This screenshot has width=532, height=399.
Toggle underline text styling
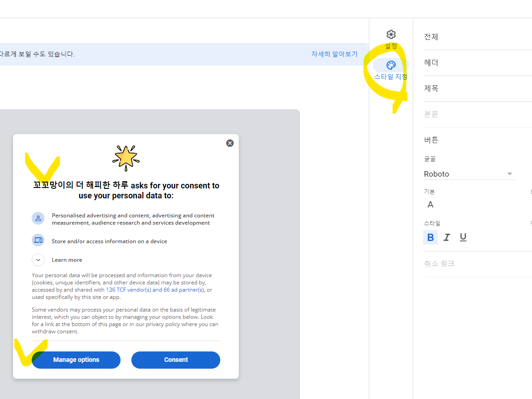click(x=463, y=237)
